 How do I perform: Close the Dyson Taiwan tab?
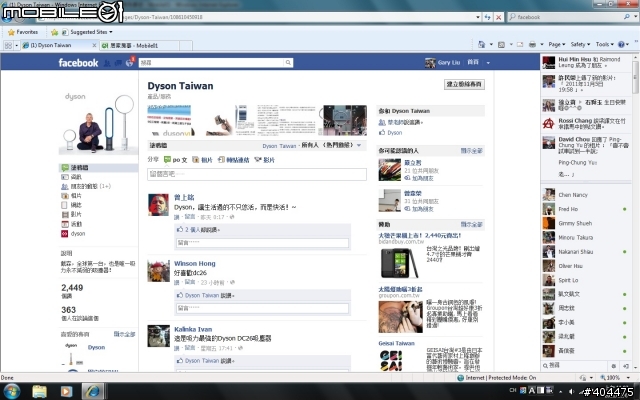(x=94, y=45)
